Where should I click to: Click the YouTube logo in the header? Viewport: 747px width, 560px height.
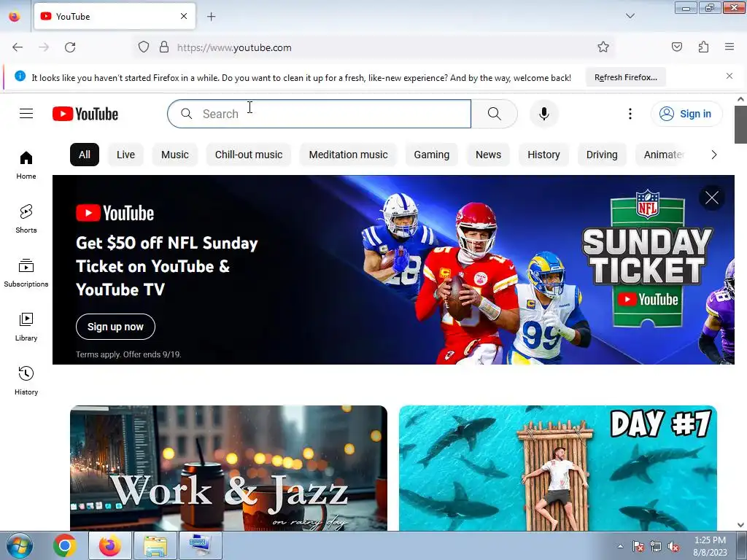[85, 114]
